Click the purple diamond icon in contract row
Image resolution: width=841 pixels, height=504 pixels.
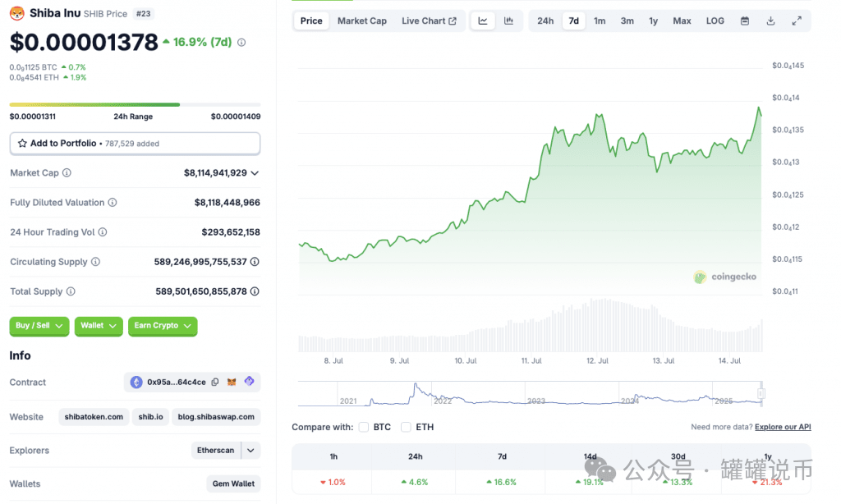250,381
